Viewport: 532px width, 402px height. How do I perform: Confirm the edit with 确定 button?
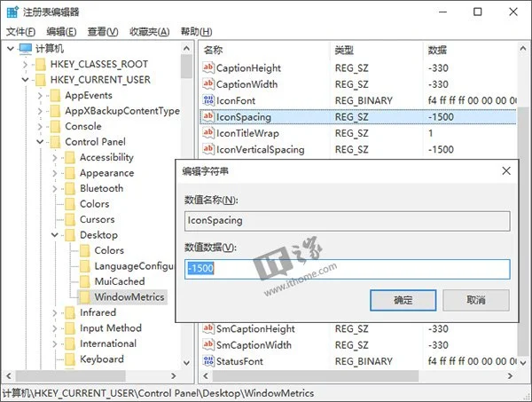(403, 300)
